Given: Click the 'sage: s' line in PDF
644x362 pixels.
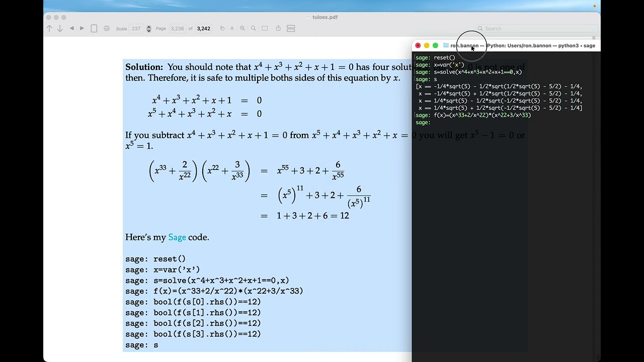Looking at the screenshot, I should pyautogui.click(x=142, y=345).
